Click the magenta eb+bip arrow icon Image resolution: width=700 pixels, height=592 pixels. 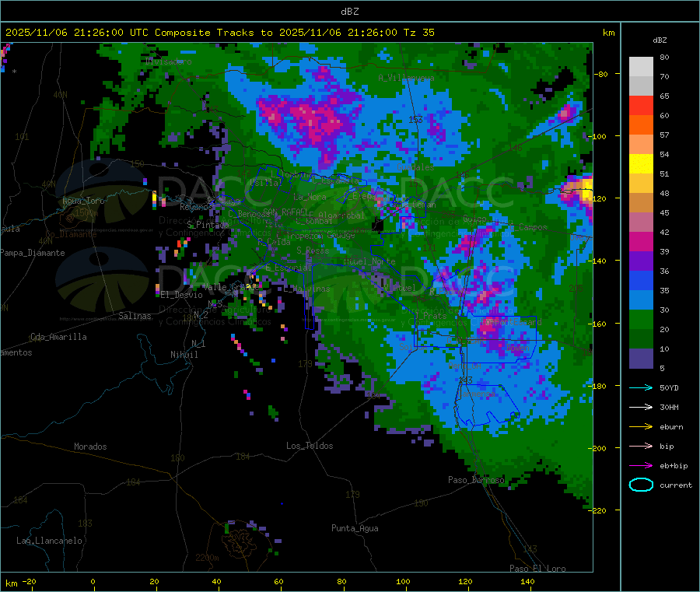click(641, 466)
